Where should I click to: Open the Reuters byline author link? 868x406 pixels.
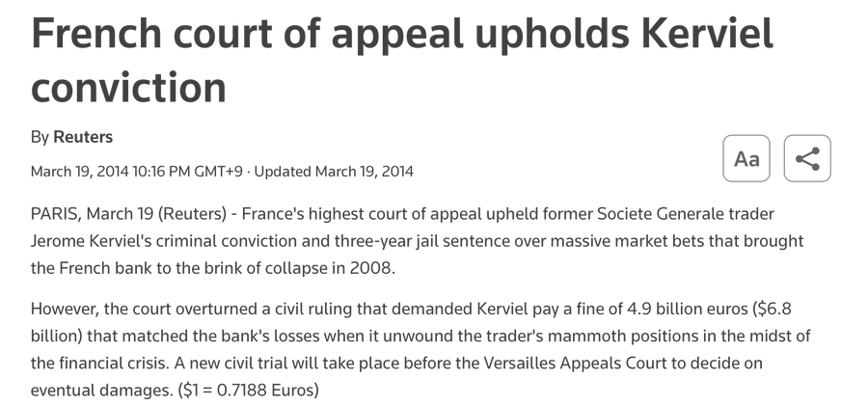tap(83, 137)
